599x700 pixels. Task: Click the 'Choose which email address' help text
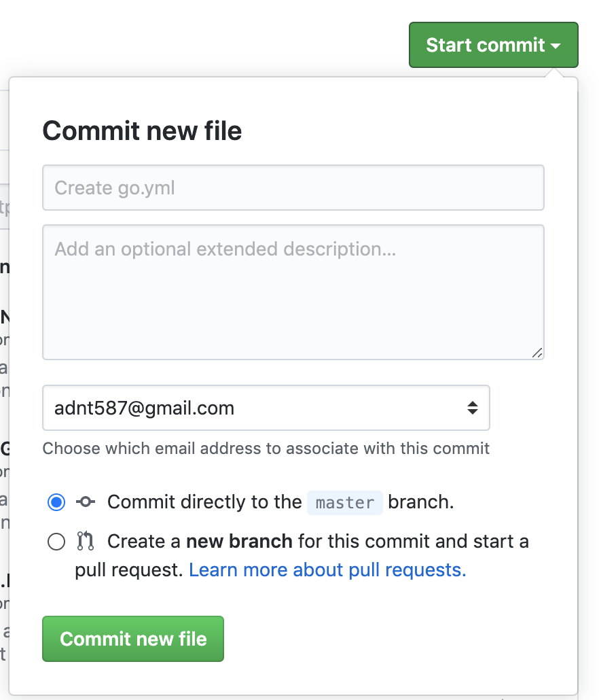pos(266,449)
